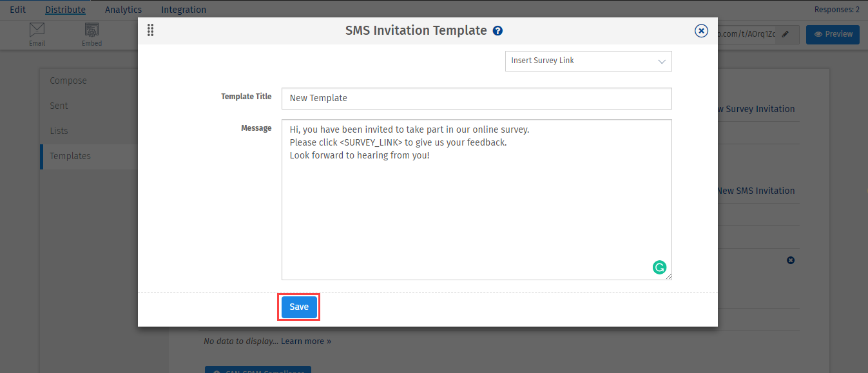Image resolution: width=868 pixels, height=373 pixels.
Task: Open the Analytics menu
Action: (x=122, y=9)
